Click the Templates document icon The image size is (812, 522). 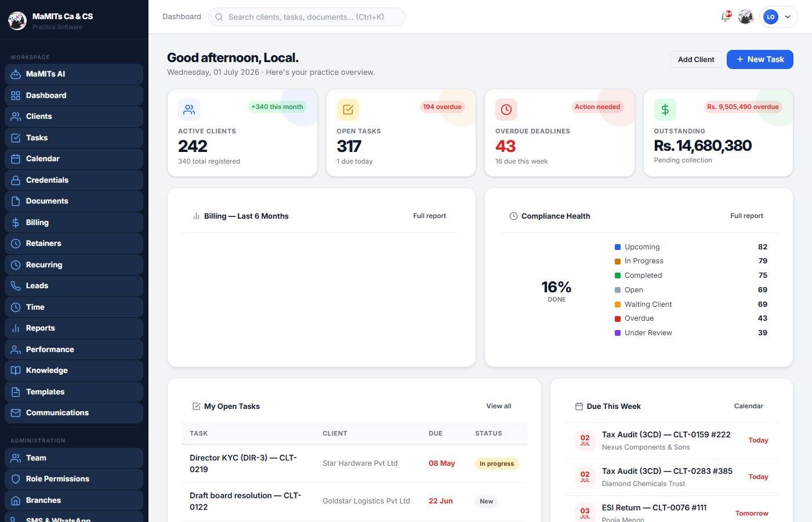click(16, 392)
